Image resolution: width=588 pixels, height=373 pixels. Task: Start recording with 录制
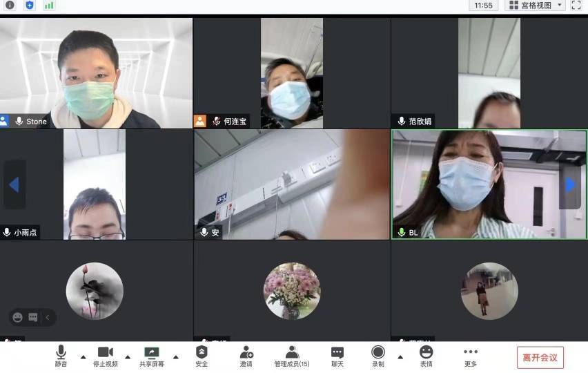tap(378, 356)
